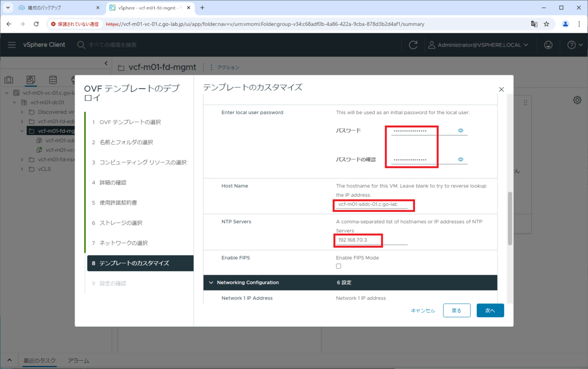Switch to the Hosts and Clusters inventory icon

click(9, 80)
